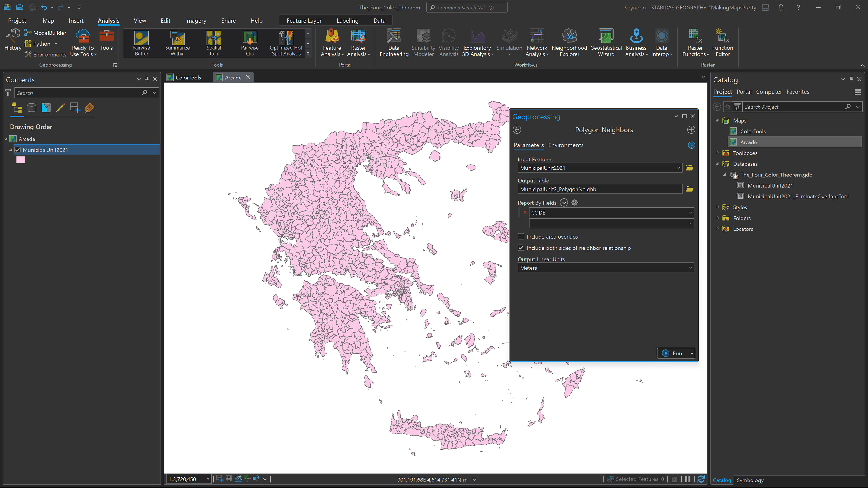Toggle visibility of the MunicipalUnit2021 layer
This screenshot has width=868, height=488.
click(18, 150)
